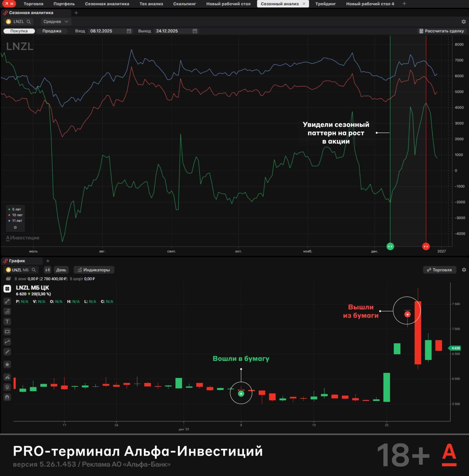Expand the Среднее dropdown
Screen dimensions: 469x476
coord(56,22)
